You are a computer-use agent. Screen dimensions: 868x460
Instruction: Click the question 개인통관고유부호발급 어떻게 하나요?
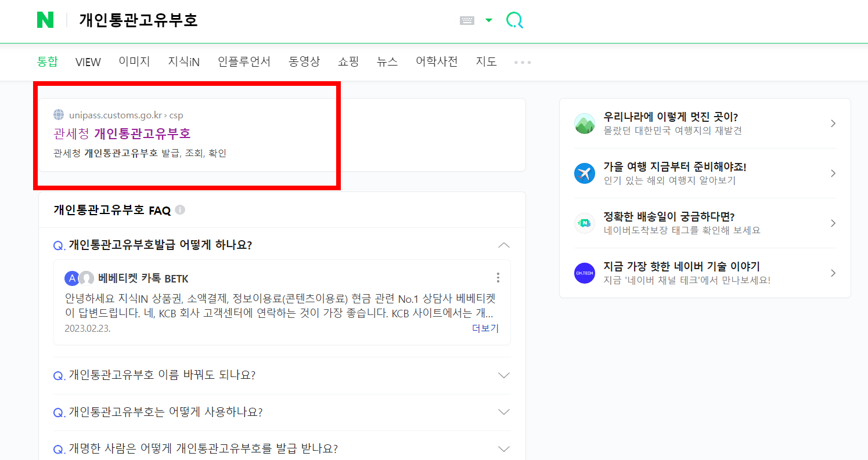click(x=160, y=245)
